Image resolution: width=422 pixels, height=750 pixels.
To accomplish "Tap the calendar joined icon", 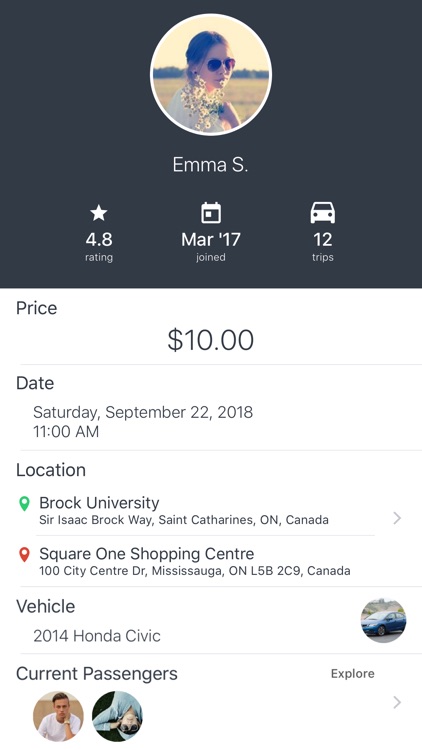I will (x=211, y=213).
